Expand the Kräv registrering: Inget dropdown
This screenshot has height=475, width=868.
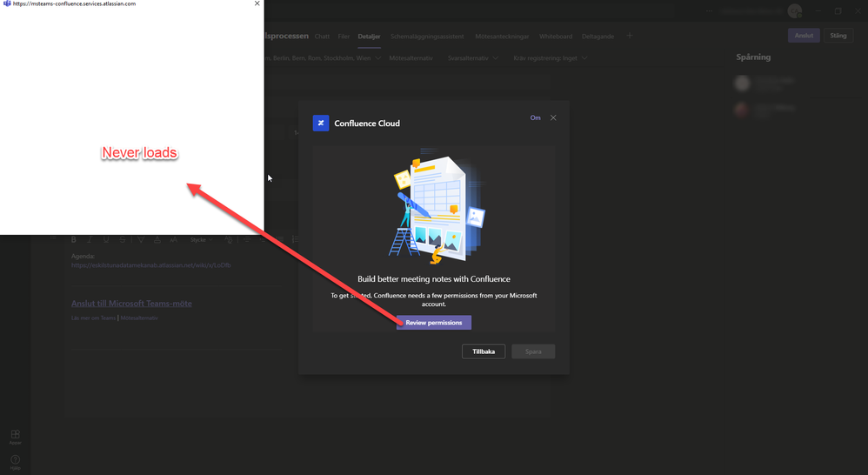pyautogui.click(x=550, y=58)
